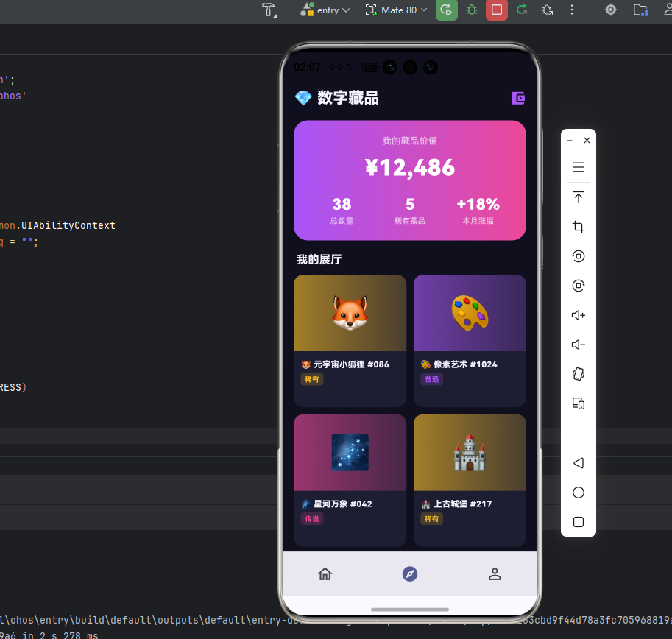The height and width of the screenshot is (639, 672).
Task: Rotate emulator with the first rotate icon
Action: click(578, 256)
